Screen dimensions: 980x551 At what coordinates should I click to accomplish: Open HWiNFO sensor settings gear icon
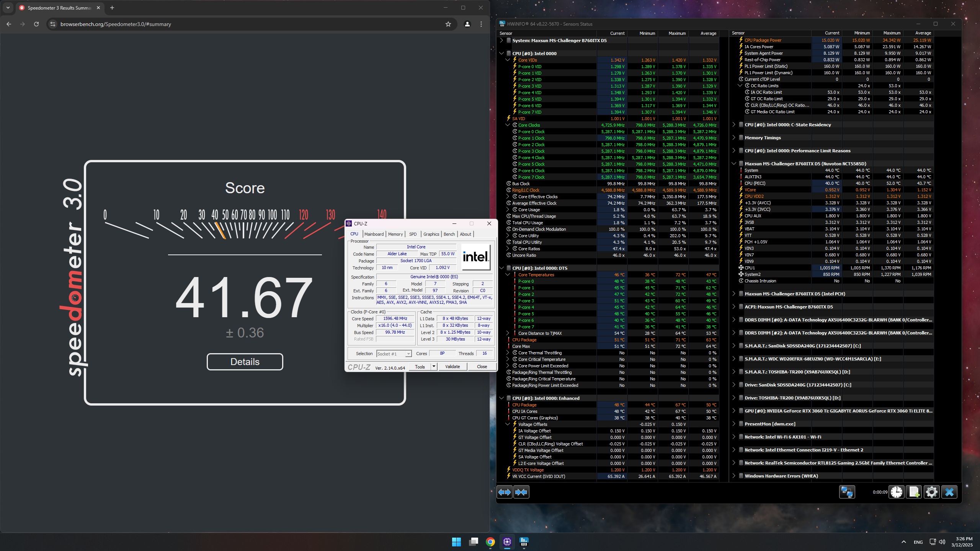931,492
